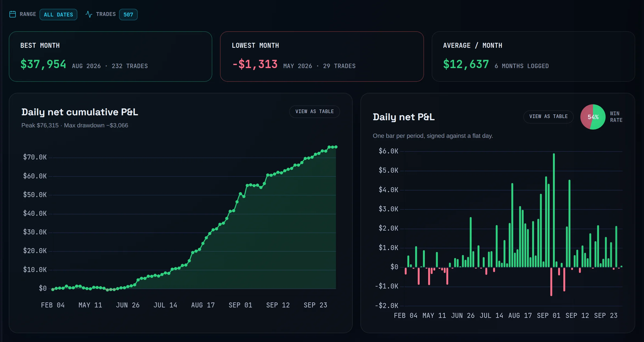This screenshot has height=342, width=644.
Task: Click the '6 MONTHS LOGGED' text
Action: point(522,66)
